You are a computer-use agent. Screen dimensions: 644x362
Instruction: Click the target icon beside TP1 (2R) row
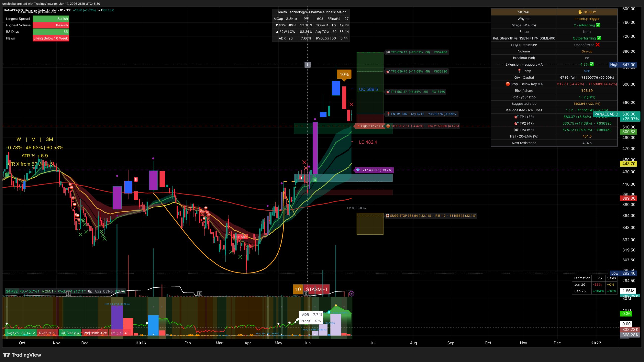point(516,117)
